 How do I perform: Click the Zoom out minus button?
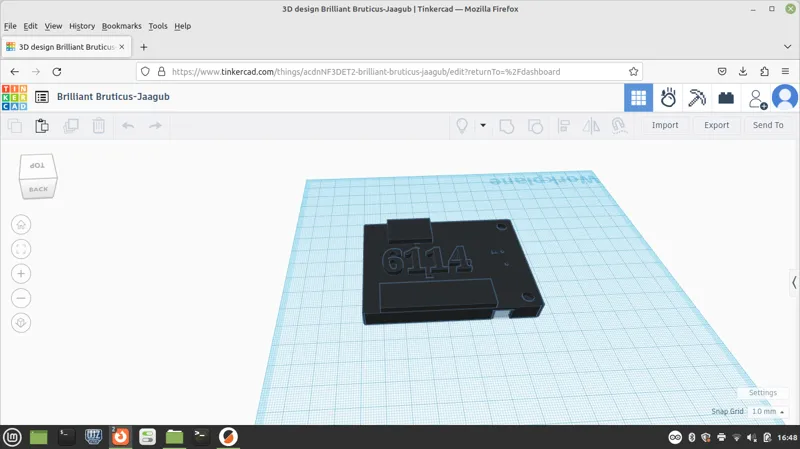(x=21, y=298)
